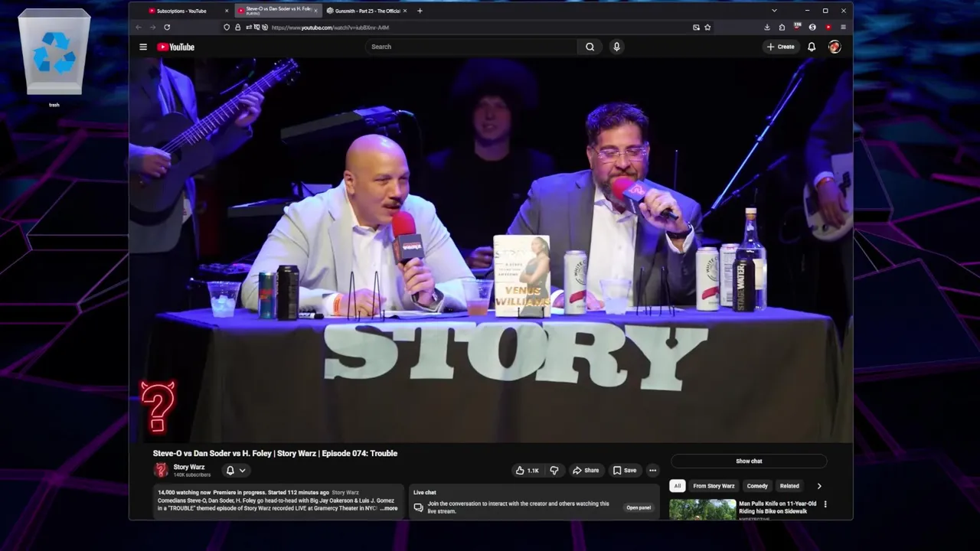The image size is (980, 551).
Task: Open the YouTube toolbar extension icon
Action: pos(828,28)
